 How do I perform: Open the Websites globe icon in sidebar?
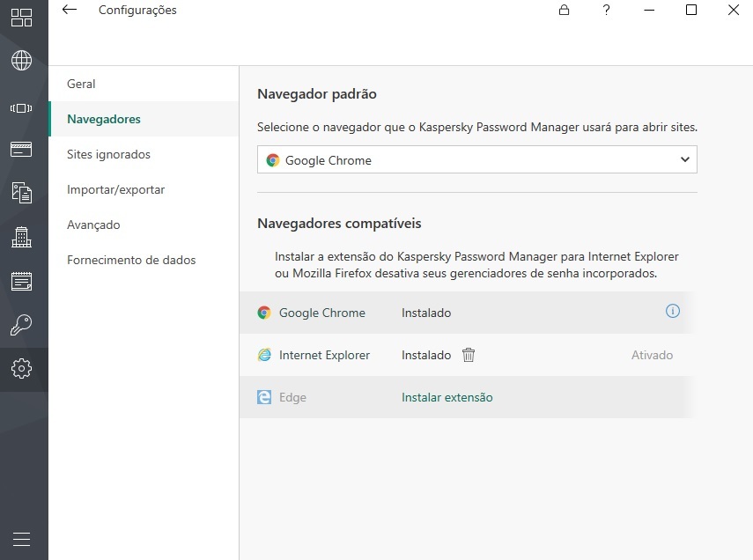pyautogui.click(x=21, y=61)
